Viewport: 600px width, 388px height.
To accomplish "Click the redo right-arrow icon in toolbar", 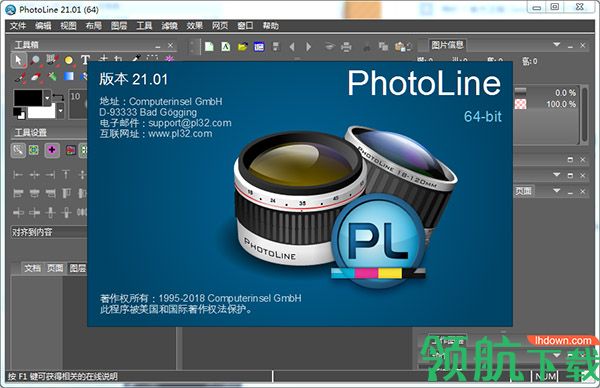I will [x=308, y=47].
